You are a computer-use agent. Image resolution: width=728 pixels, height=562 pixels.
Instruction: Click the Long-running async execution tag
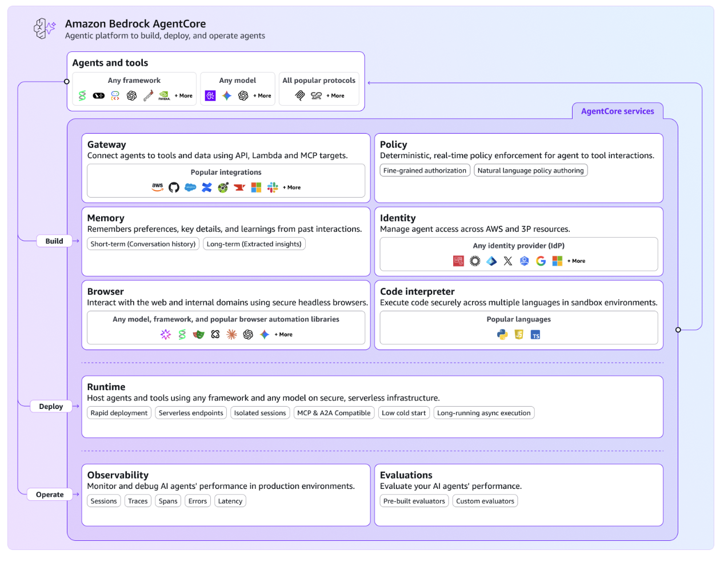(484, 414)
